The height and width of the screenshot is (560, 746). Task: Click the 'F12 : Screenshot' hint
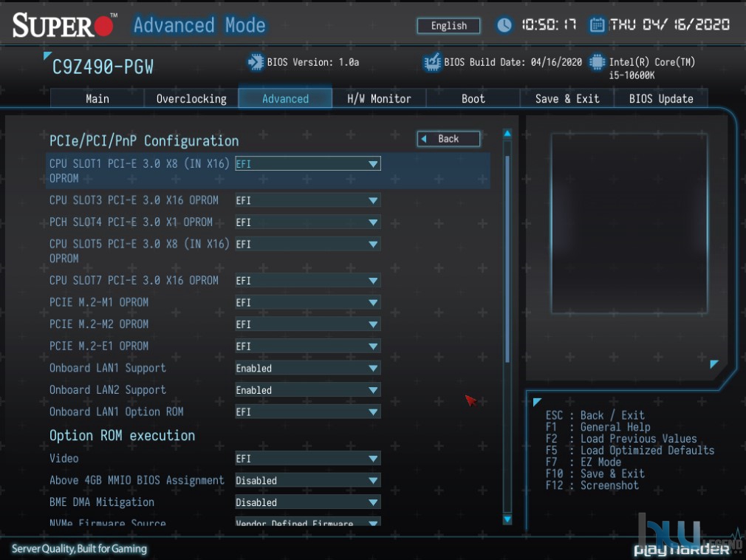pyautogui.click(x=592, y=485)
